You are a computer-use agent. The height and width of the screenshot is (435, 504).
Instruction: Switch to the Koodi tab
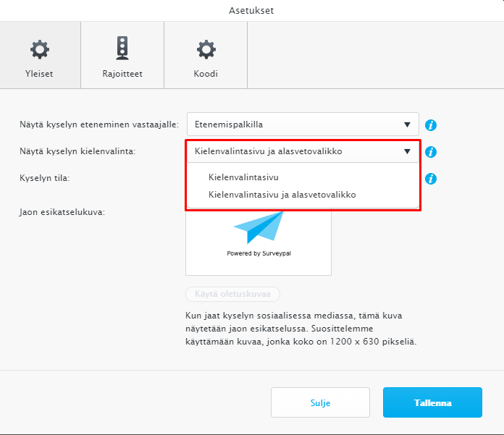coord(206,55)
